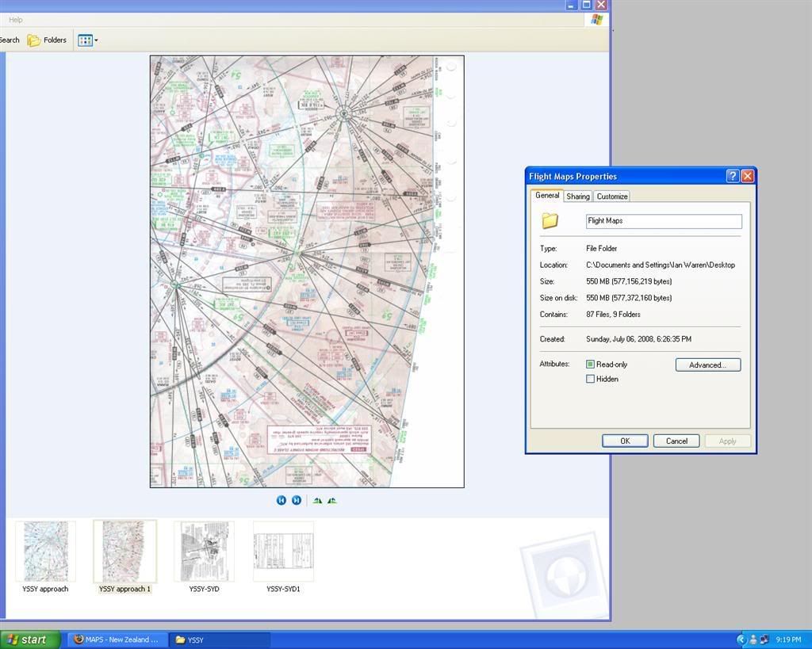Click the messenger icon in system tray
The width and height of the screenshot is (812, 649).
tap(753, 639)
